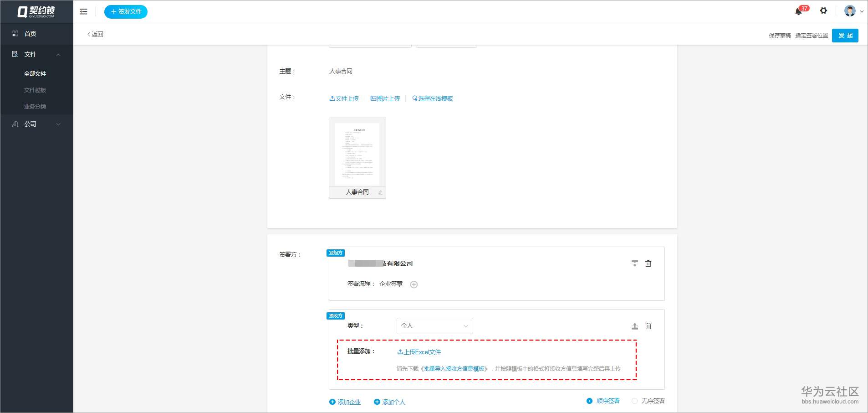Download the 批量导入接收方信息模板 template link
The image size is (868, 413).
[x=454, y=369]
